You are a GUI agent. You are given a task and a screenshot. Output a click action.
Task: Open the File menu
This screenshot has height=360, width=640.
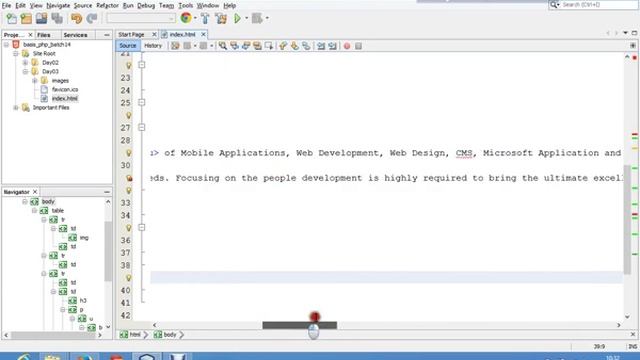coord(7,6)
